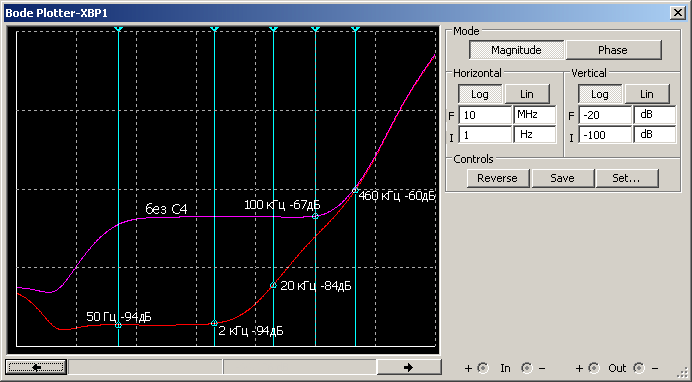
Task: Set Horizontal axis to Lin
Action: [527, 94]
